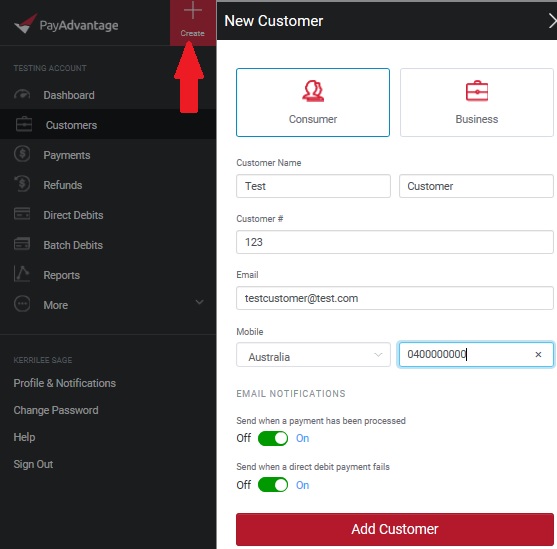Toggle the payment processed email notification switch
This screenshot has height=549, width=557.
pos(273,438)
